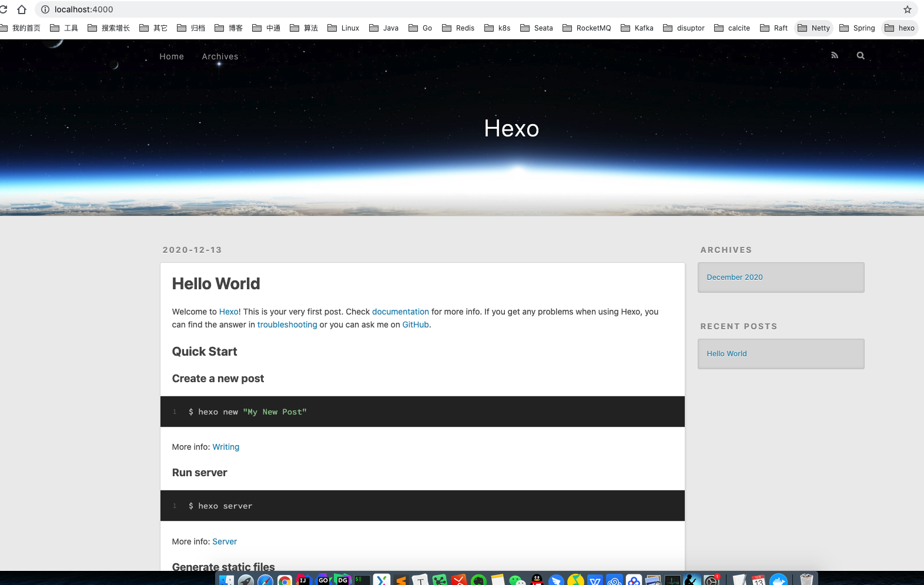
Task: Click the hexo new "My New Post" code line
Action: coord(247,412)
